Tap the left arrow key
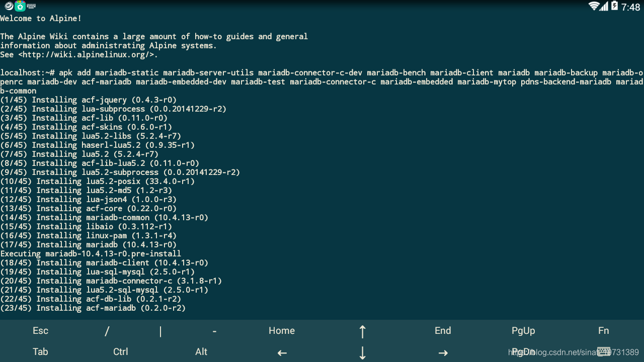Image resolution: width=644 pixels, height=362 pixels. 282,352
